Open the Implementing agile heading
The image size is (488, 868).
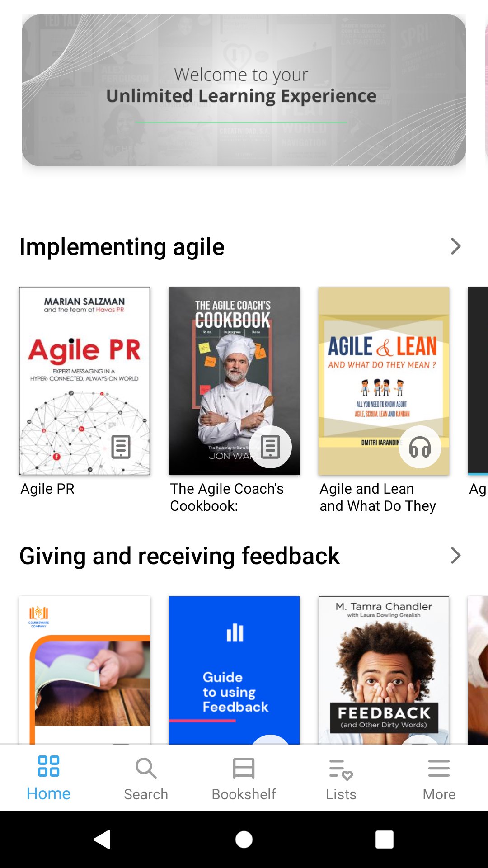click(x=122, y=247)
